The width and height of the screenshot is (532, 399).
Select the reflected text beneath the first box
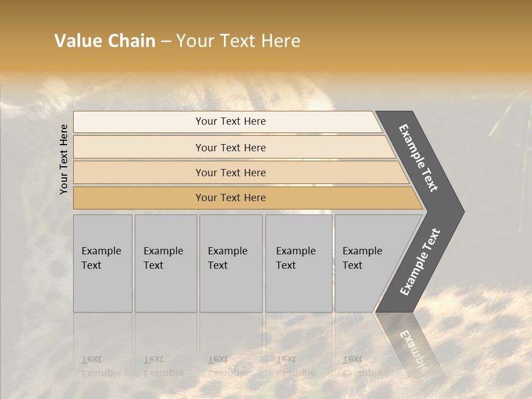coord(101,366)
